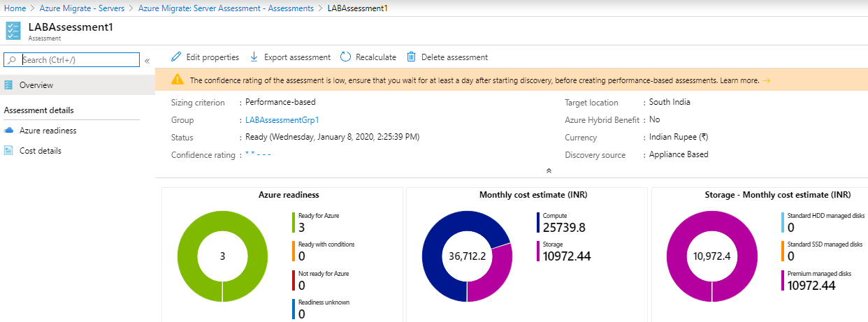Click the yellow warning triangle icon
The image size is (868, 322).
[178, 80]
